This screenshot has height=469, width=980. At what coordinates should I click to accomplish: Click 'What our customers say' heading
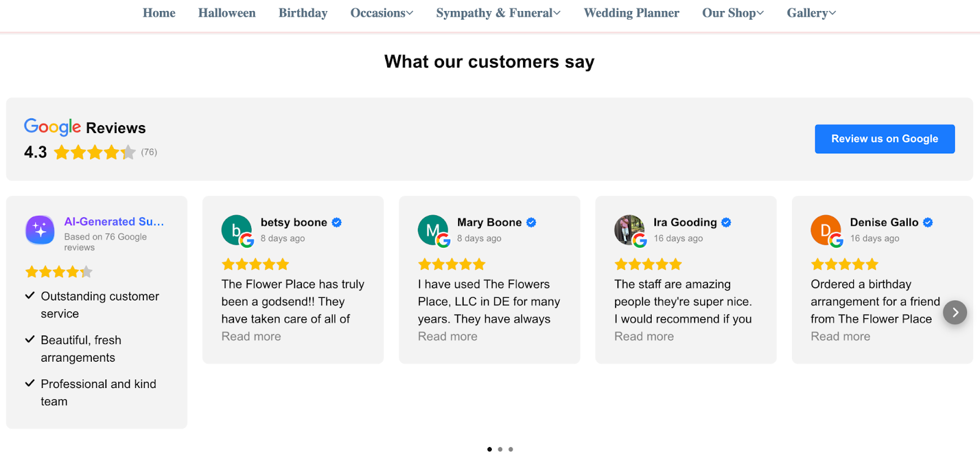point(489,62)
